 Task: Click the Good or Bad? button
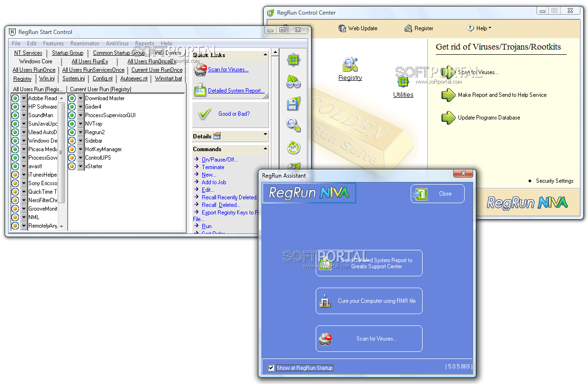(231, 114)
